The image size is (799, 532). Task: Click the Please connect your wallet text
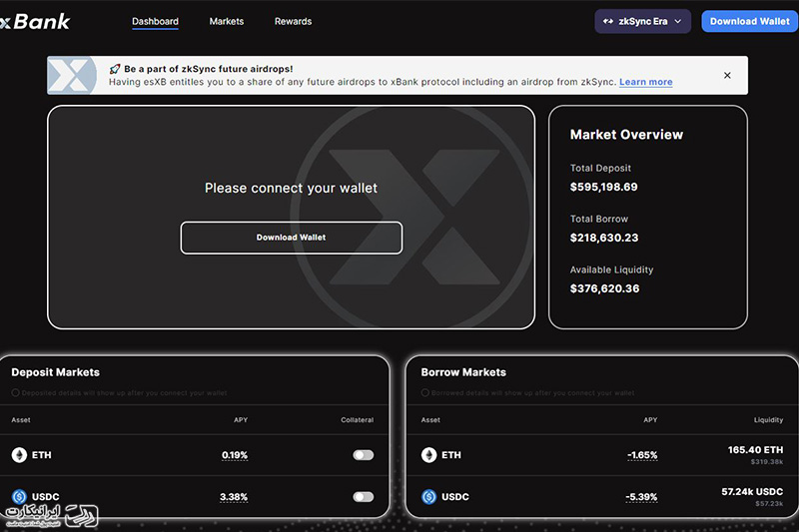291,188
